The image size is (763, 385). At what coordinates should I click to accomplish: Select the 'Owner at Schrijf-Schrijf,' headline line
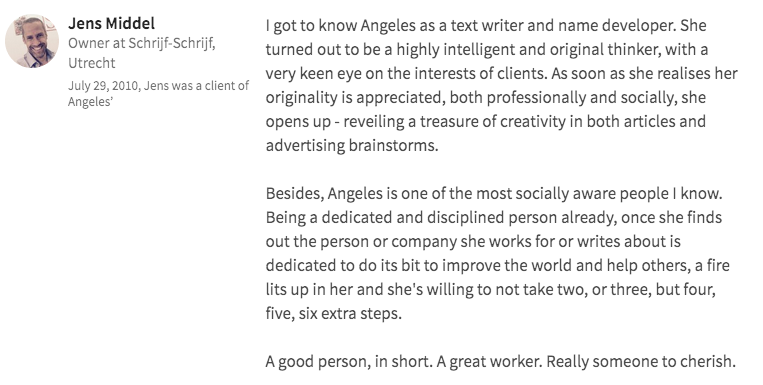pyautogui.click(x=142, y=43)
